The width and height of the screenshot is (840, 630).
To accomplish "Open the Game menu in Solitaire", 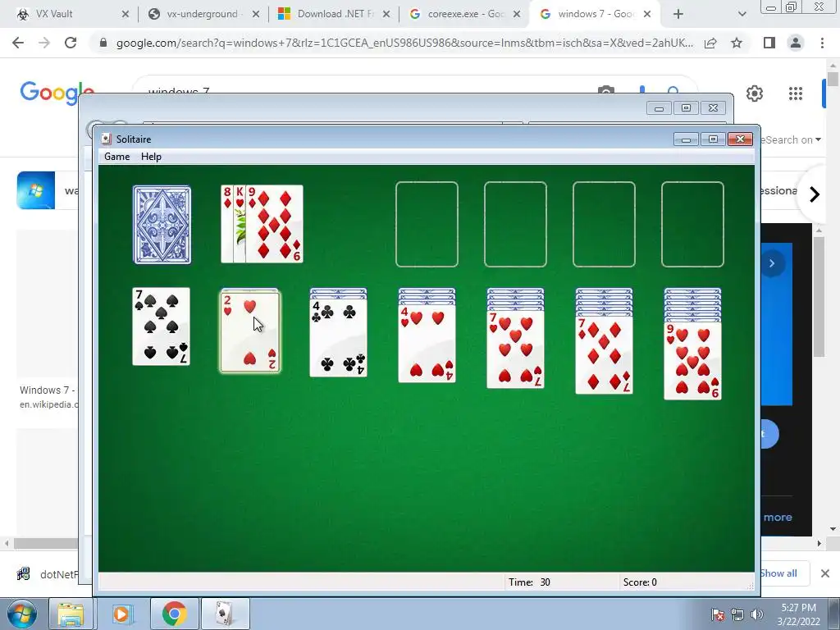I will [x=116, y=157].
